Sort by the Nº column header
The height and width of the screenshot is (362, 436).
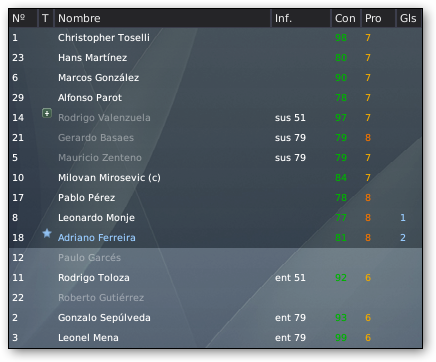(23, 18)
